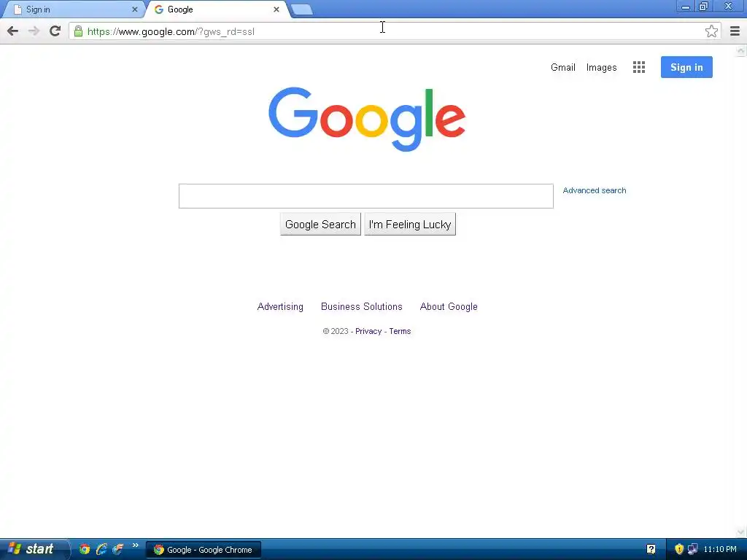Screen dimensions: 747x560
Task: Open the Terms link
Action: point(400,332)
